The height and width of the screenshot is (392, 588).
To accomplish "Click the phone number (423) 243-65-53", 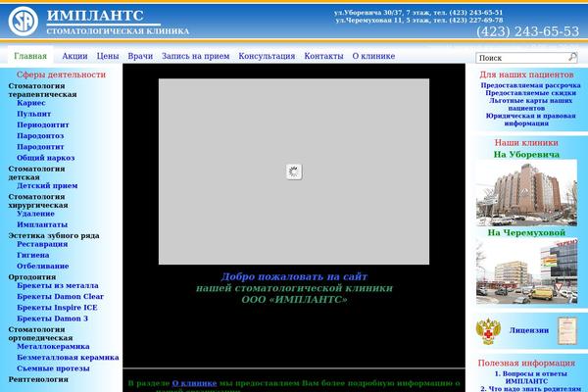I will [527, 31].
